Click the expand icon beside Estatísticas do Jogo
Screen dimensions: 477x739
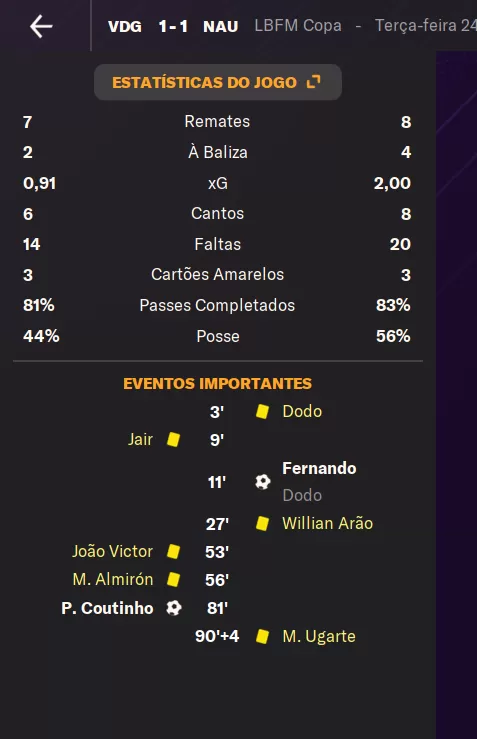313,82
